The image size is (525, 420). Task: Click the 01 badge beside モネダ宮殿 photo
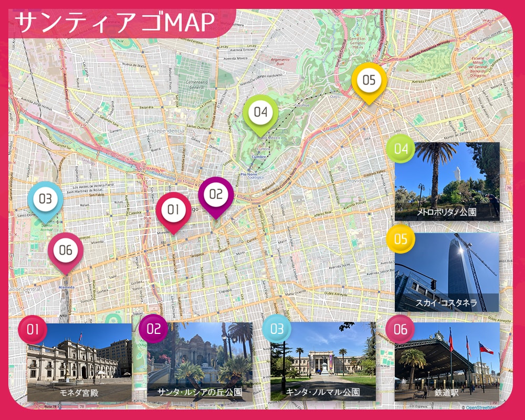point(33,329)
